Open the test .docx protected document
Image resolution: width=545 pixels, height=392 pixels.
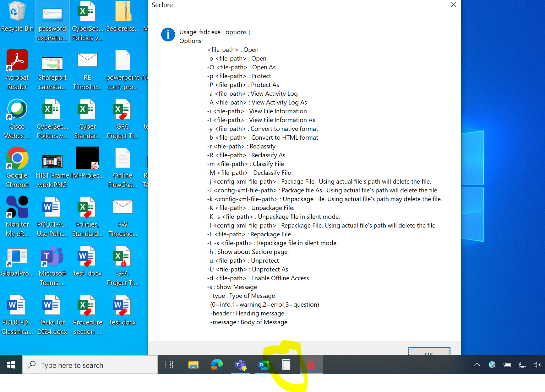point(88,261)
